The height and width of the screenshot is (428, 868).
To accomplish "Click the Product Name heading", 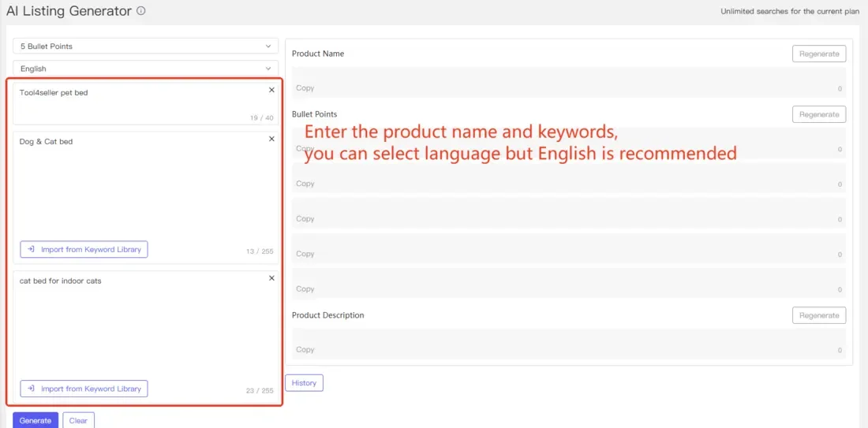I will pos(318,54).
